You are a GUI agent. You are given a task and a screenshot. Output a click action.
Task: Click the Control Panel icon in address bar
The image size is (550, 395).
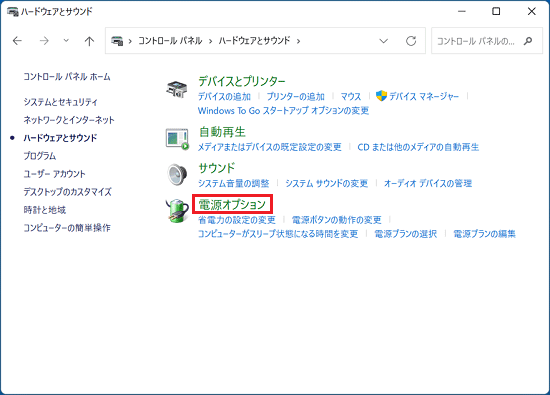tap(117, 41)
